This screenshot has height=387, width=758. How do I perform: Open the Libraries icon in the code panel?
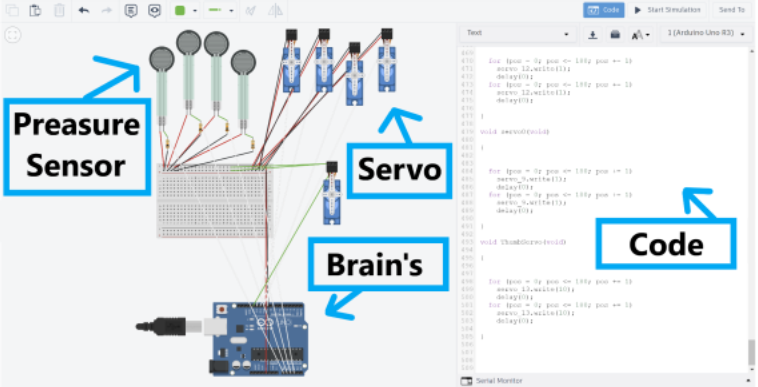[x=615, y=34]
